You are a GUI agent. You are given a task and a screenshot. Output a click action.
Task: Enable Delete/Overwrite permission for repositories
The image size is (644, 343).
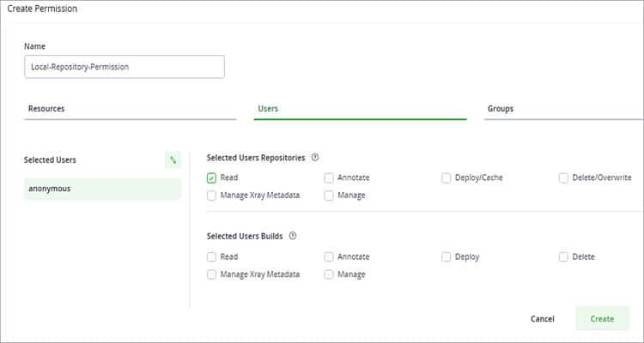click(x=563, y=178)
